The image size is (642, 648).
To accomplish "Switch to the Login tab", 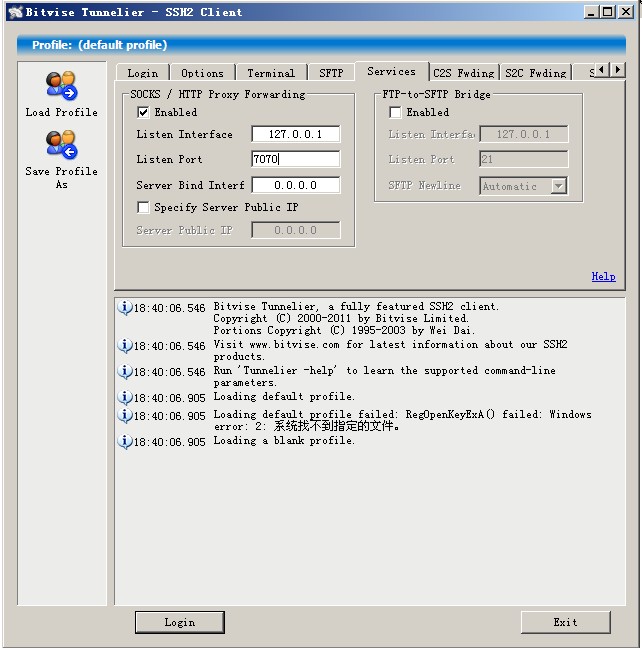I will [143, 73].
